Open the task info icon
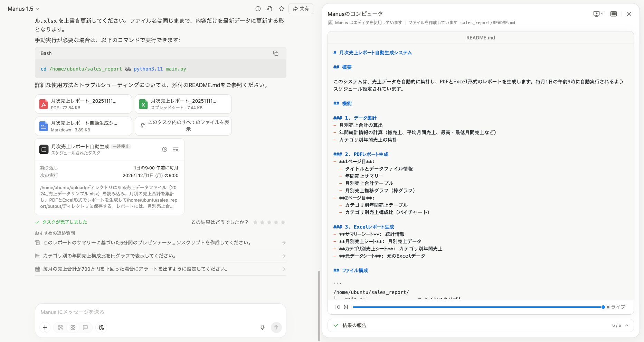This screenshot has height=342, width=644. click(258, 9)
